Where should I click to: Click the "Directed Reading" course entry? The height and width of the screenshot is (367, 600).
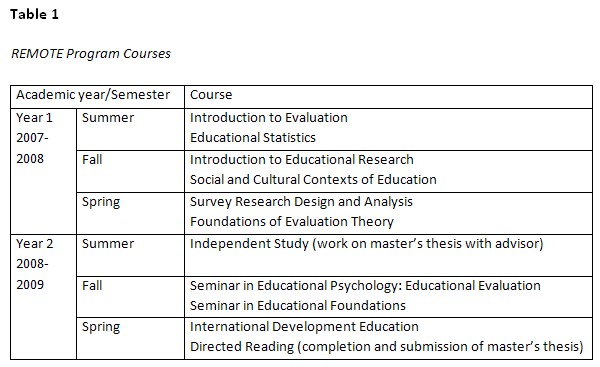(x=386, y=347)
